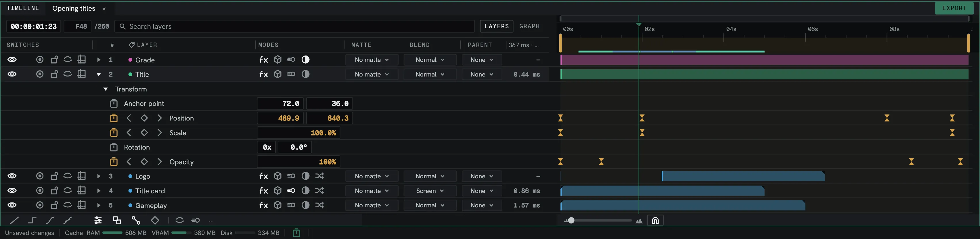Click the overlapping squares icon in bottom toolbar

click(117, 220)
